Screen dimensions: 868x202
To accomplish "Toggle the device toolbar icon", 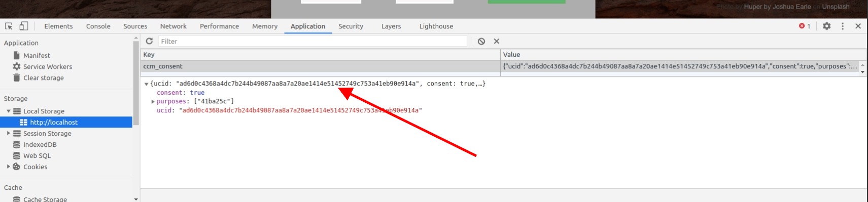I will tap(24, 26).
